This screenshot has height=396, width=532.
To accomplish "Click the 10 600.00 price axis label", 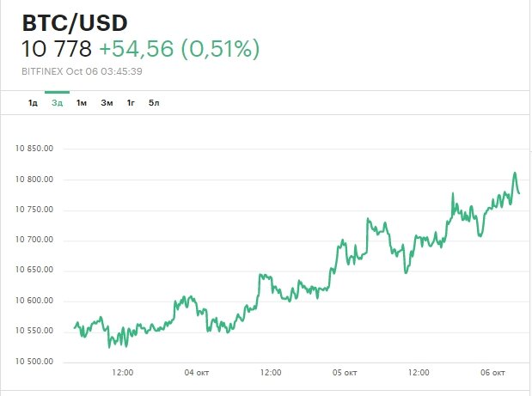I will click(x=35, y=301).
